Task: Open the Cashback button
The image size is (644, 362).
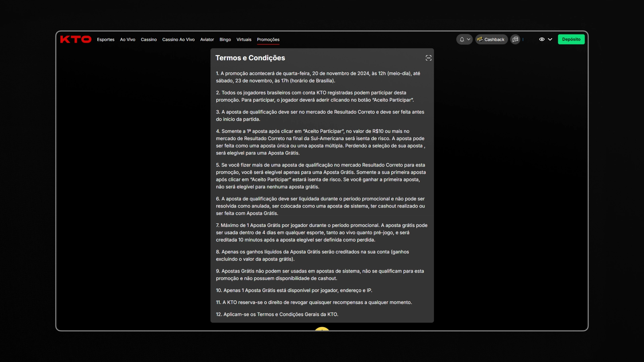Action: 491,40
